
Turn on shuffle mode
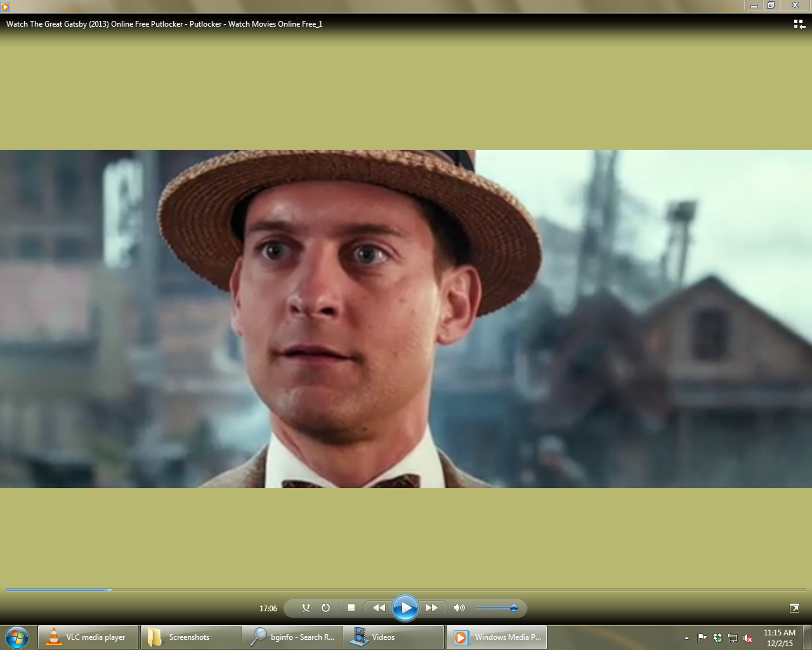click(x=306, y=608)
